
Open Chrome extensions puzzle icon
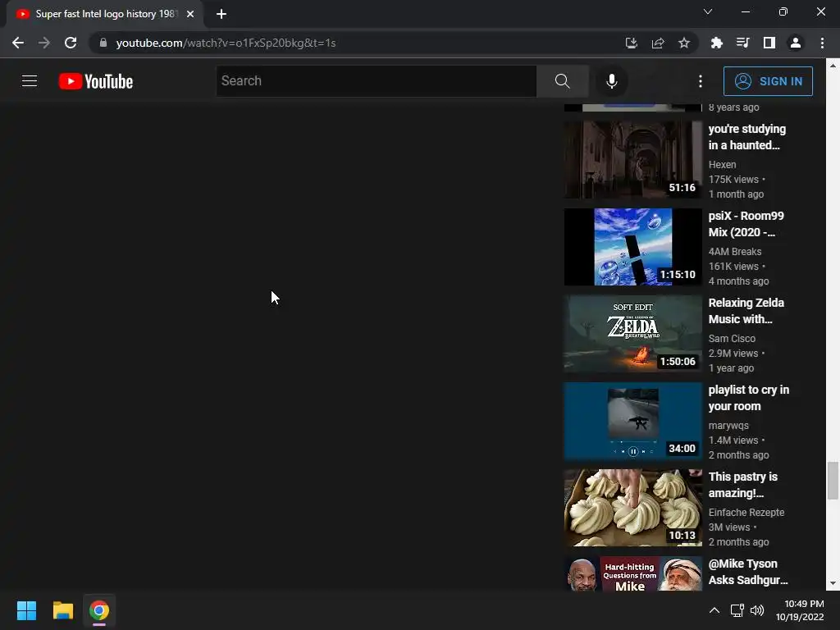click(x=716, y=43)
